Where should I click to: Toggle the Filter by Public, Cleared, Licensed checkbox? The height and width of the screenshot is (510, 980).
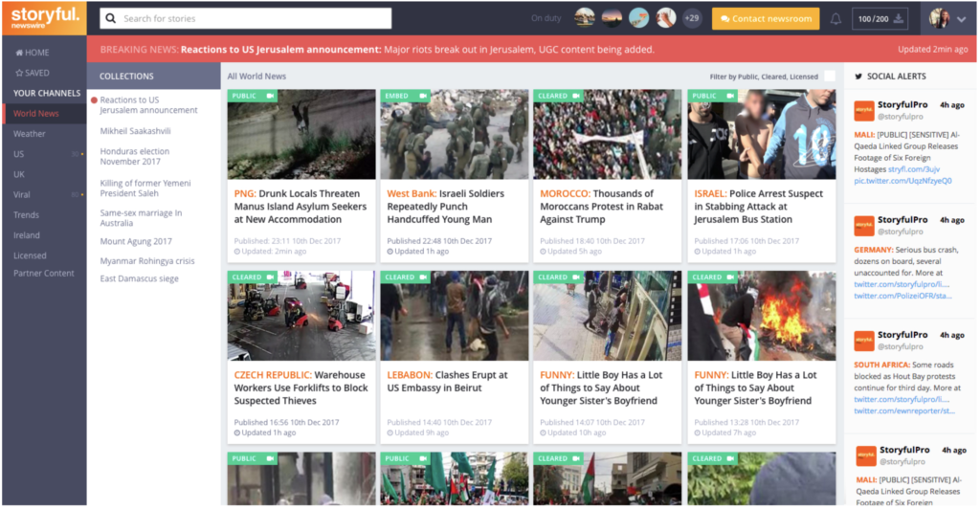click(x=830, y=77)
